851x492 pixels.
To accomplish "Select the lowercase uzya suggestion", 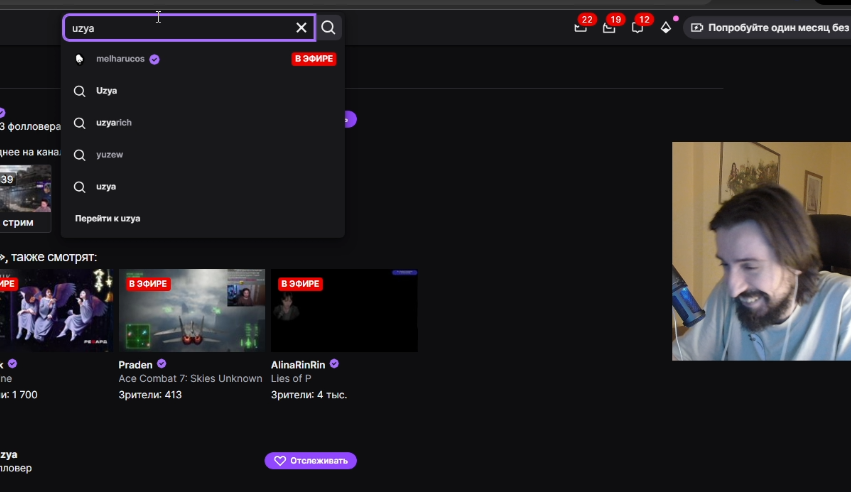I will tap(203, 187).
